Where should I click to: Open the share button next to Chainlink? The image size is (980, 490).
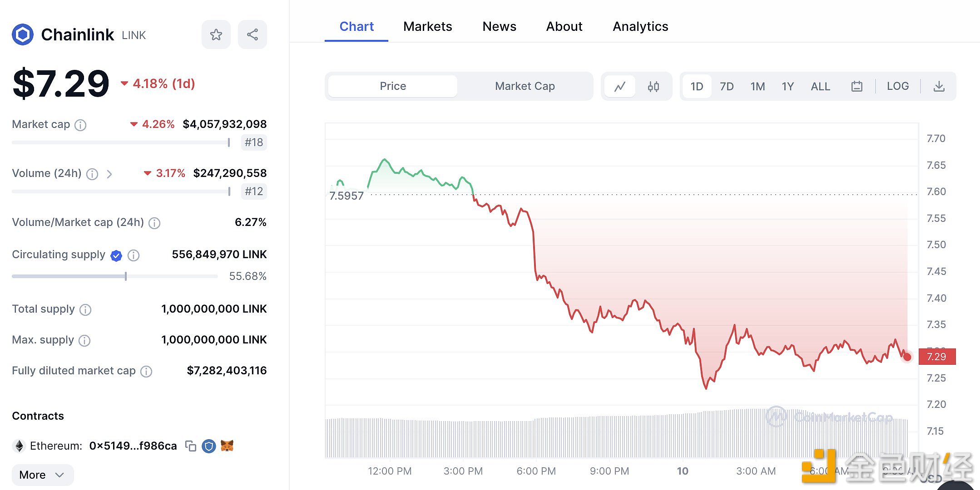tap(252, 34)
